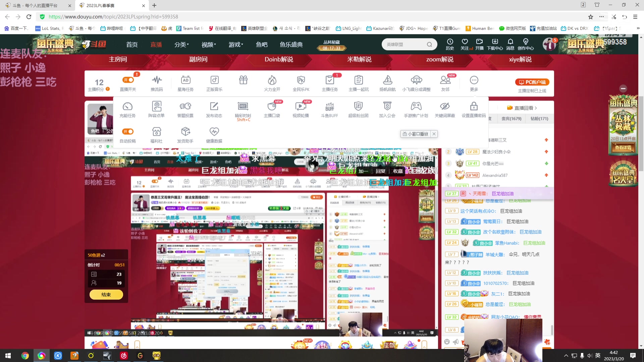
Task: Expand the 视频 nav dropdown
Action: click(x=209, y=45)
